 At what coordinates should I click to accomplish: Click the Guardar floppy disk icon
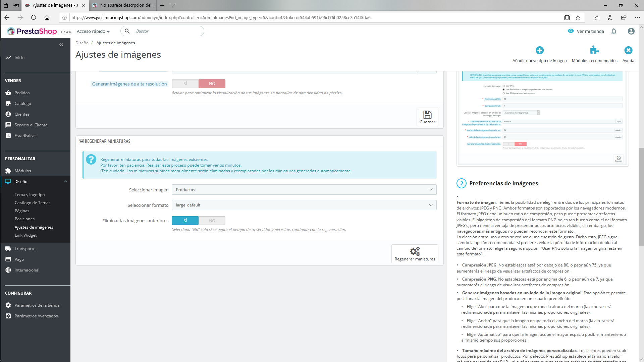coord(427,115)
